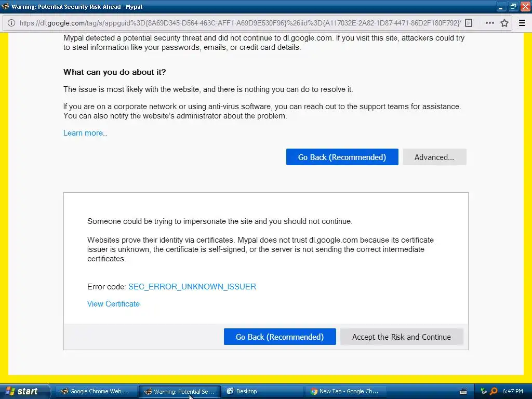This screenshot has height=399, width=532.
Task: Click the Advanced... button
Action: click(434, 157)
